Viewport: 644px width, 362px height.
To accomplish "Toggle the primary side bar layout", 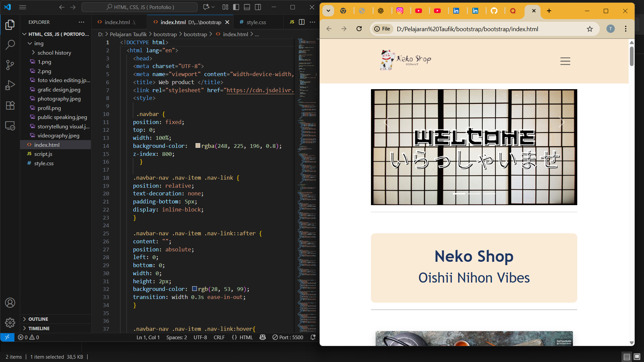I will point(236,7).
